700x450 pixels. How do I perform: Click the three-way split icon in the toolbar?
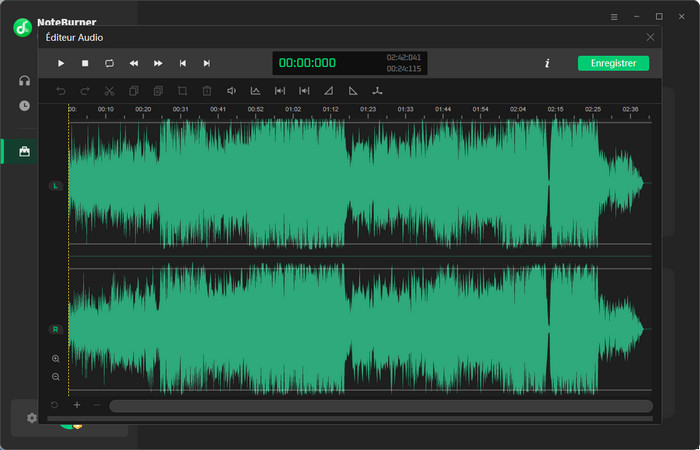[x=378, y=91]
